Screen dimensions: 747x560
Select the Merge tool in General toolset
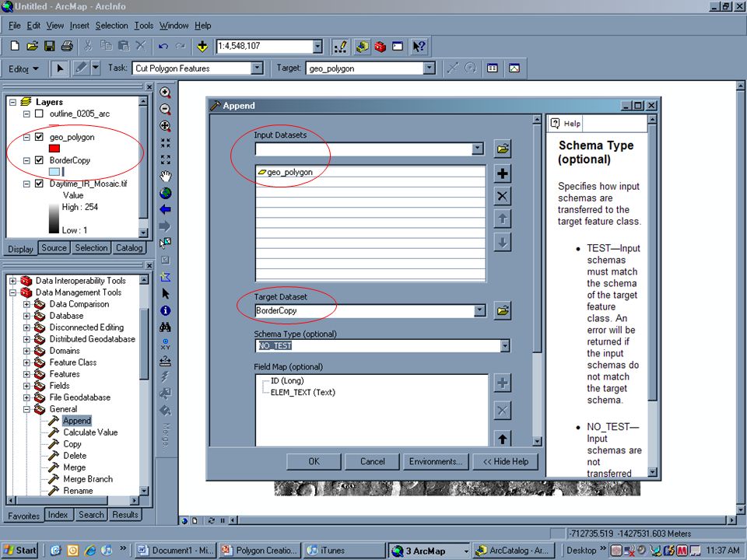[x=75, y=467]
